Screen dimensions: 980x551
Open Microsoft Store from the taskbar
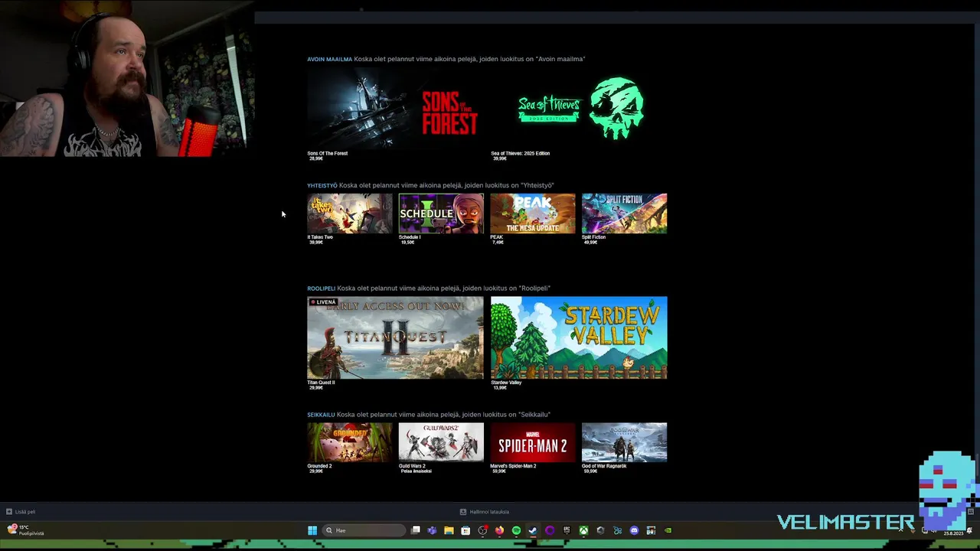[x=465, y=530]
